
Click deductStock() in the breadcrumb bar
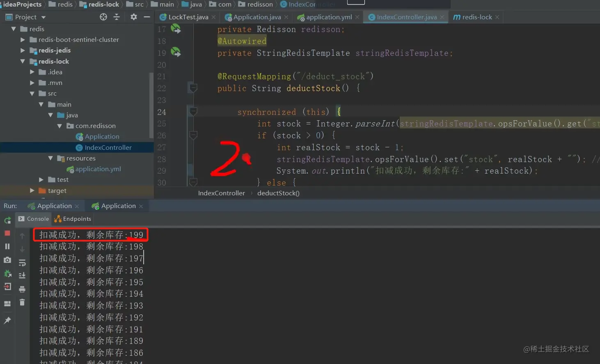[278, 193]
